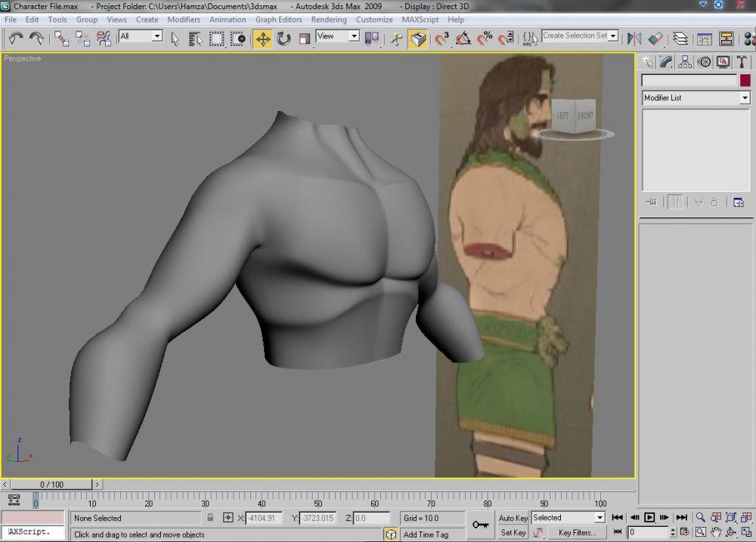This screenshot has width=756, height=542.
Task: Toggle the 3D Snaps button
Action: pos(442,39)
